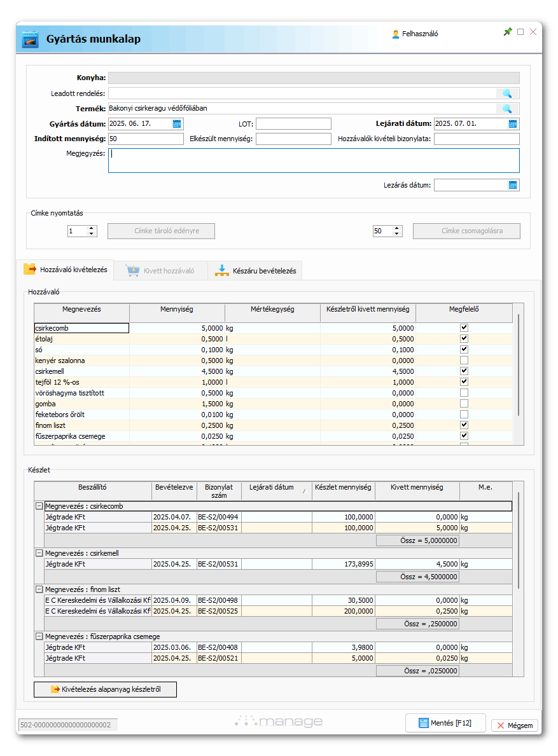Open calendar for Lejárati dátum
The height and width of the screenshot is (756, 558).
513,124
